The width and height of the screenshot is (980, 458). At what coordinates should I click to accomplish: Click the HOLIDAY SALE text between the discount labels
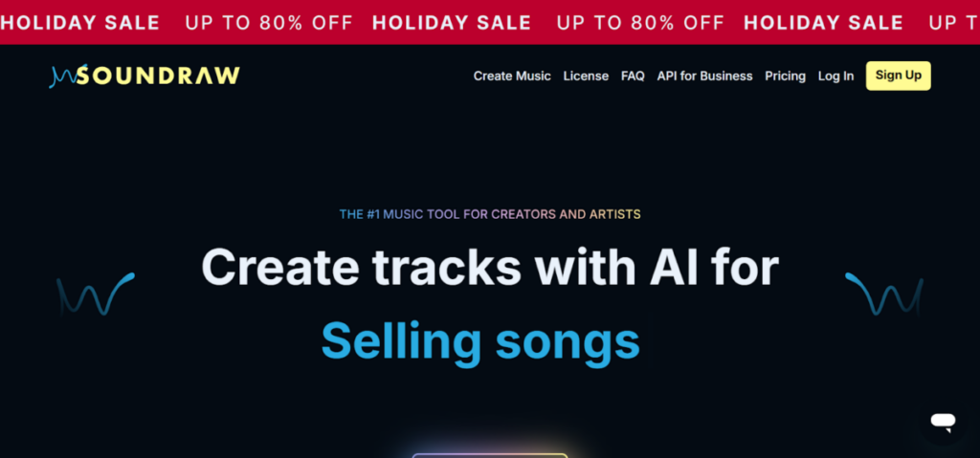[451, 23]
